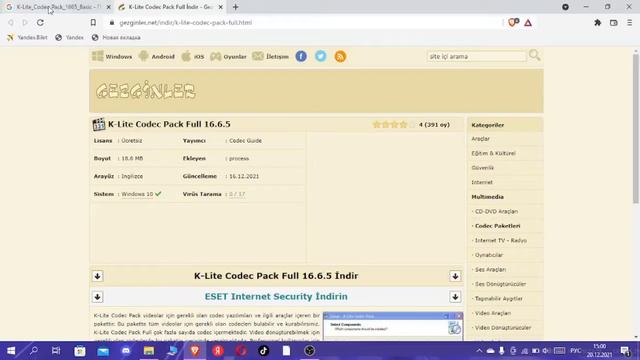Open the browser wallet icon
The image size is (640, 360).
[613, 23]
